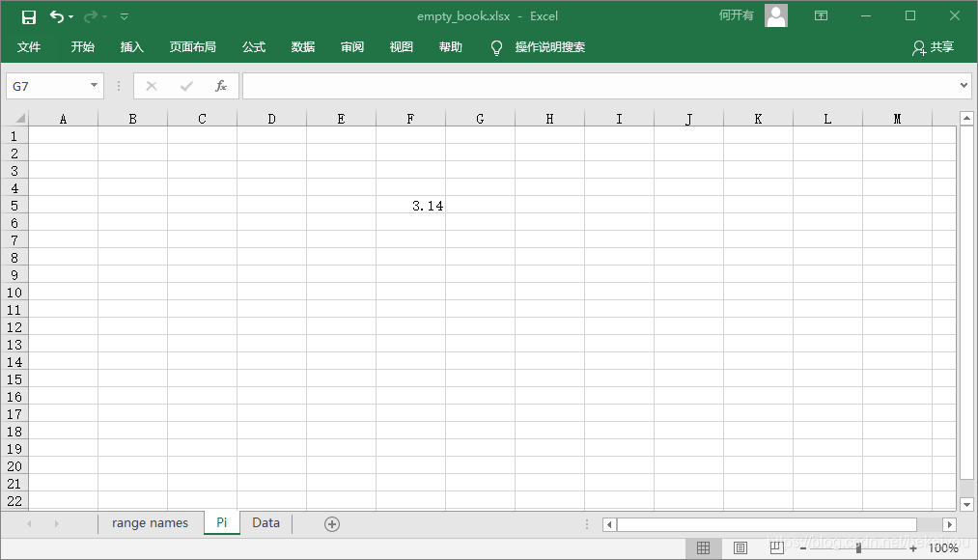Confirm entry with the checkmark icon
978x560 pixels.
[x=186, y=86]
